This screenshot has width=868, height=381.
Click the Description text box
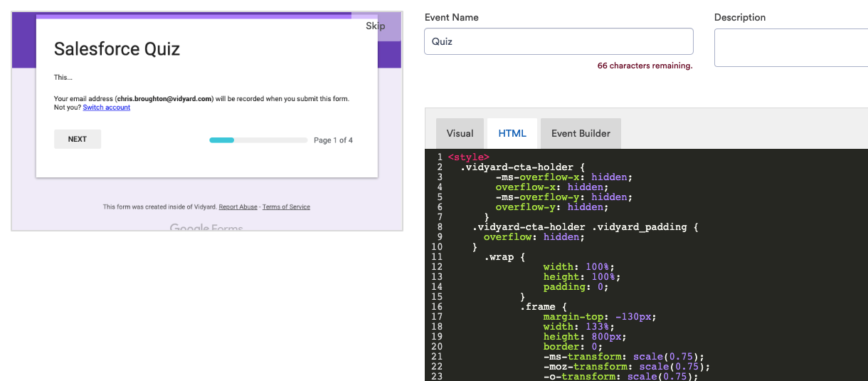point(791,48)
